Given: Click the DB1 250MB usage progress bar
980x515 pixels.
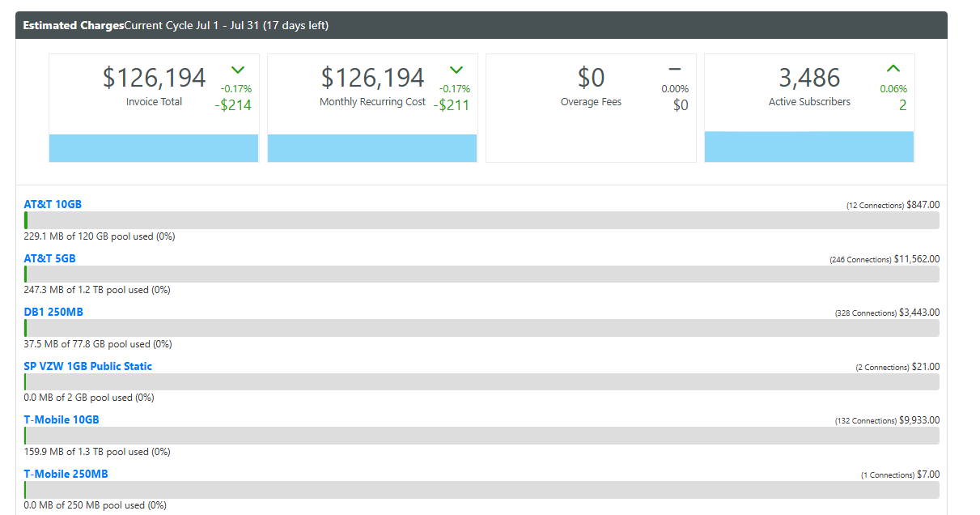Looking at the screenshot, I should click(x=482, y=328).
